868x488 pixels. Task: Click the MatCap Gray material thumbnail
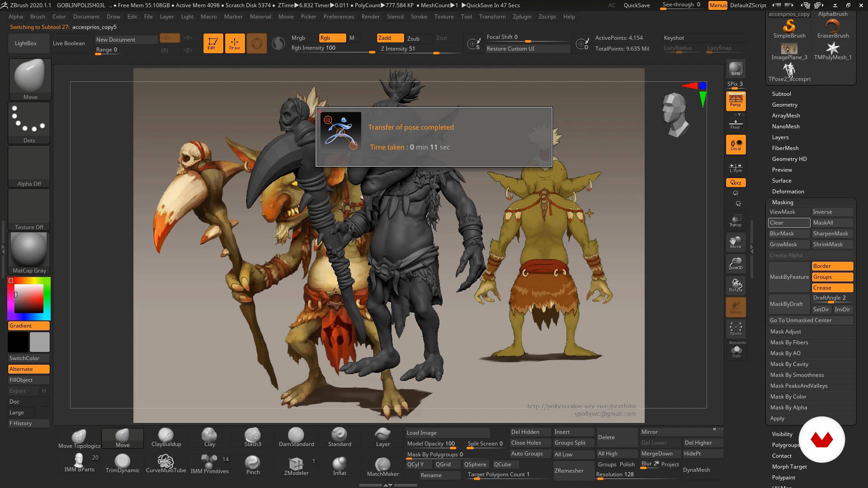29,253
